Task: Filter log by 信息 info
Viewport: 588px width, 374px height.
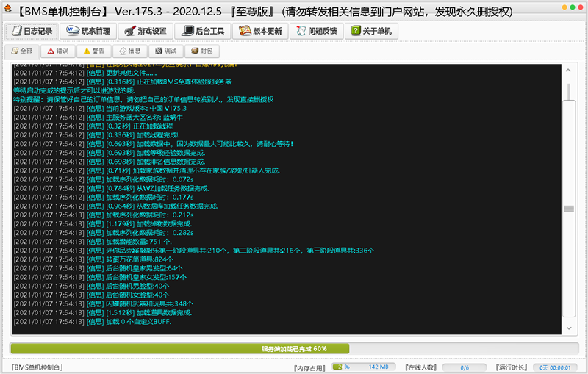Action: [x=130, y=51]
